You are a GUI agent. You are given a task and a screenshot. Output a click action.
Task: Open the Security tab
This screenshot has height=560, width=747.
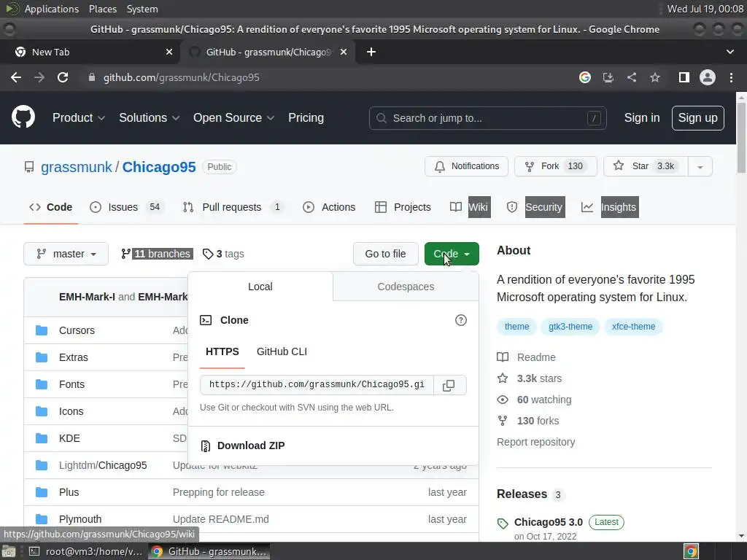(x=535, y=207)
